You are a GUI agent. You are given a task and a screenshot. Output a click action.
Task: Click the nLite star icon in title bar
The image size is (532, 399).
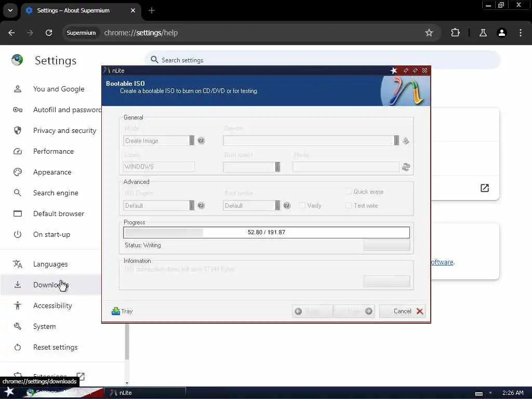(394, 71)
